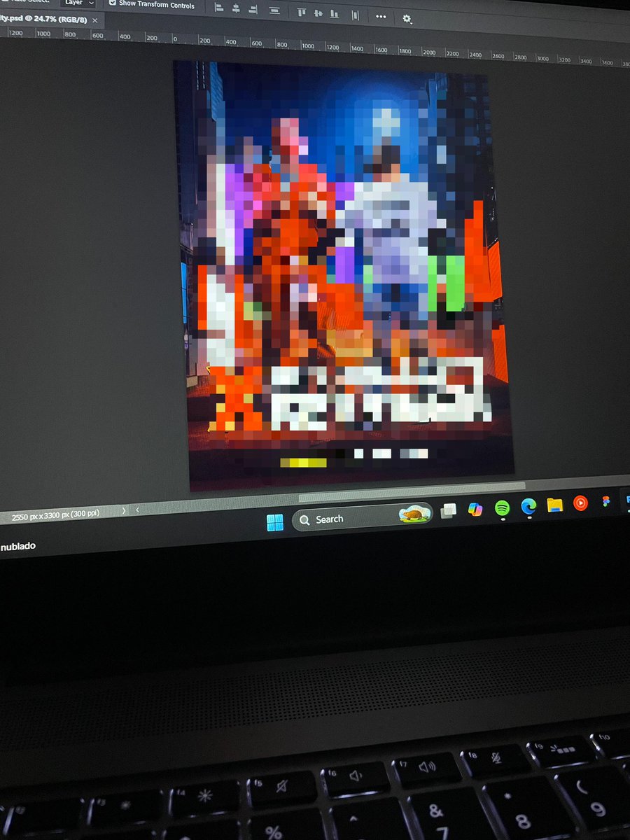This screenshot has height=840, width=630.
Task: Align top edges in the options bar
Action: point(302,12)
